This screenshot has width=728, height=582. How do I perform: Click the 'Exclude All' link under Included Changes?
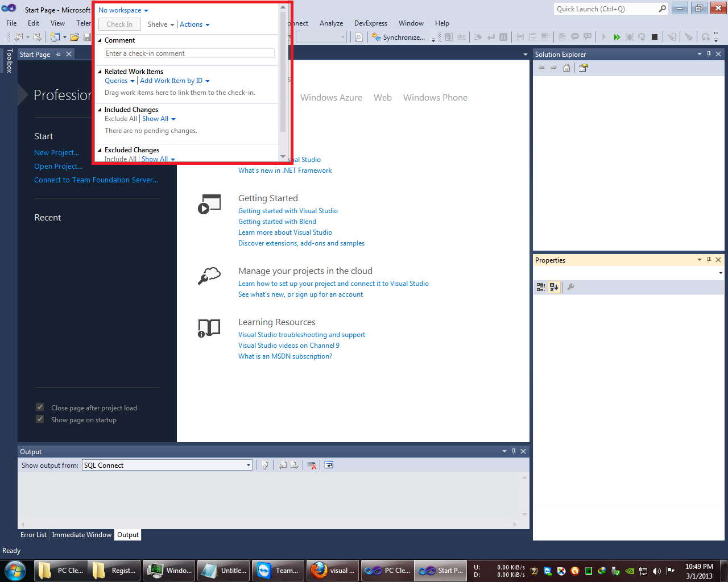click(121, 119)
